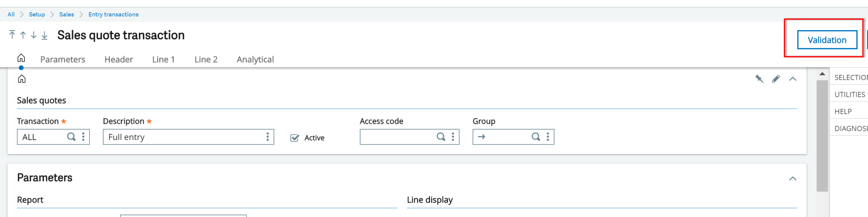The height and width of the screenshot is (217, 868).
Task: Click Group field arrow jump icon
Action: [481, 137]
